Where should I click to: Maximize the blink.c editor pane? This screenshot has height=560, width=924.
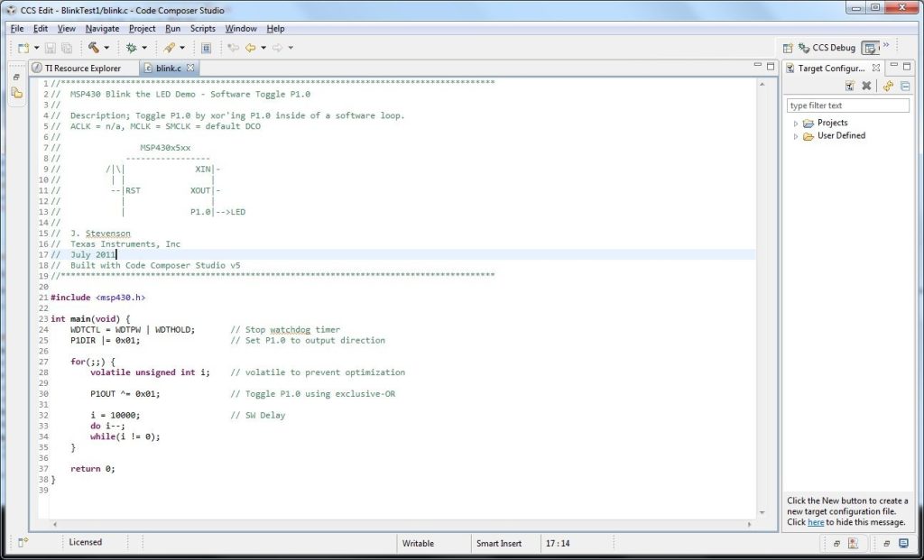point(770,67)
